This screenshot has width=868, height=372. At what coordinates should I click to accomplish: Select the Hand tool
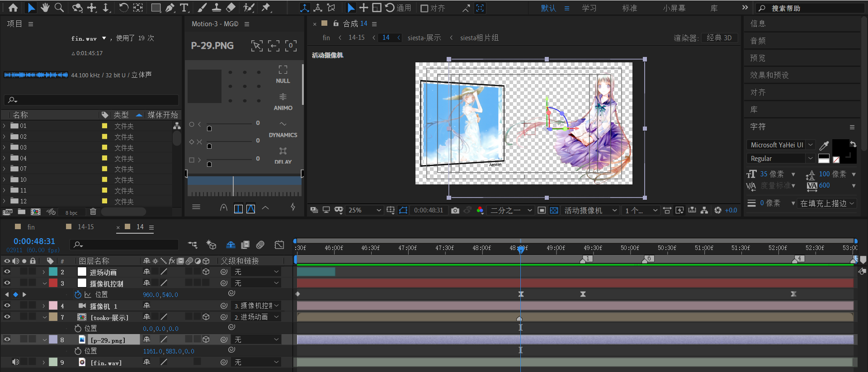pyautogui.click(x=45, y=8)
